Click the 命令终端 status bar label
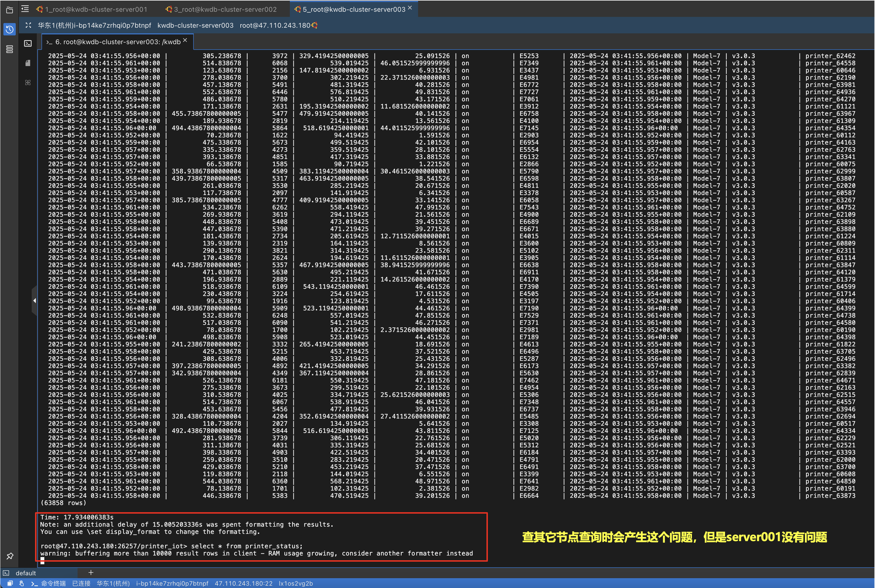The height and width of the screenshot is (588, 875). (53, 583)
